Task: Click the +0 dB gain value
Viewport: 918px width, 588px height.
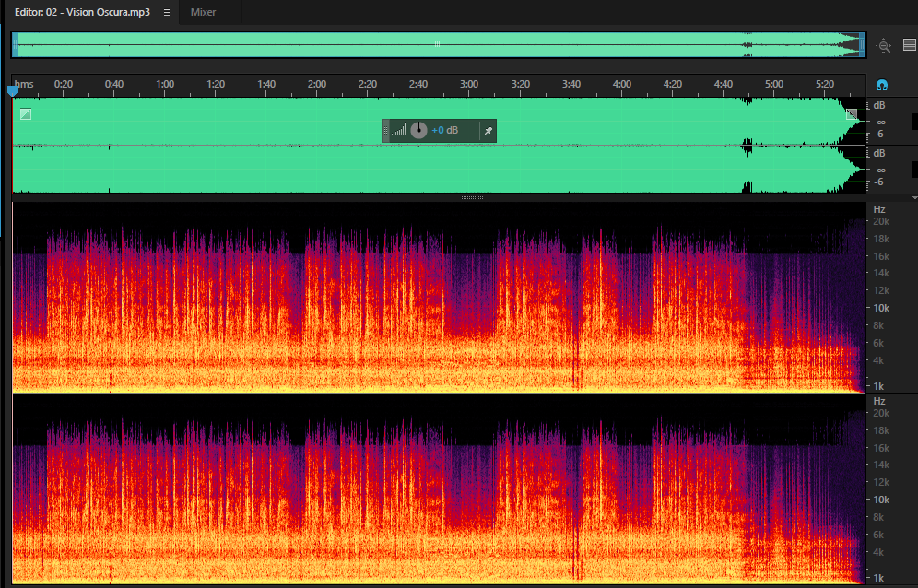Action: coord(445,131)
